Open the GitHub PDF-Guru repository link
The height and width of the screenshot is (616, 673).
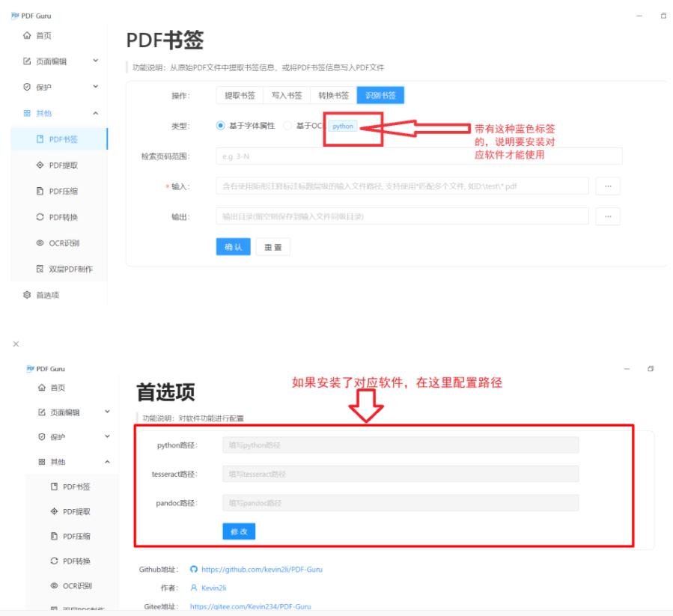(261, 570)
